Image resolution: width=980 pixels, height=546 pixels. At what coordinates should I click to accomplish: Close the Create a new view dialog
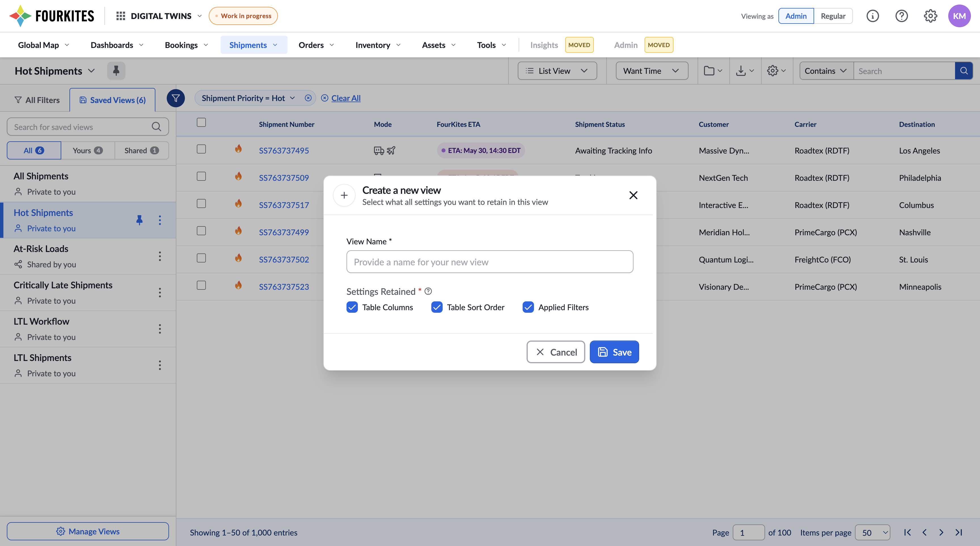(633, 195)
